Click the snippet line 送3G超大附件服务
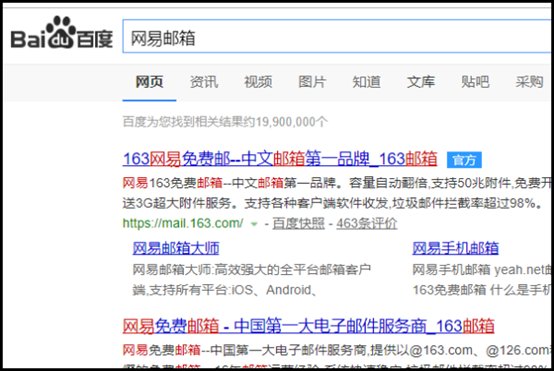 click(332, 203)
